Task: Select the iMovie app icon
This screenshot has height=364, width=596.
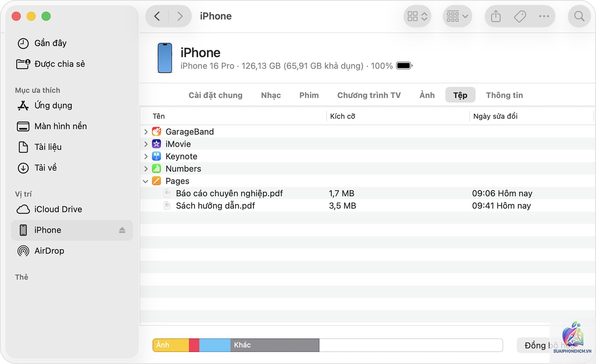Action: 157,144
